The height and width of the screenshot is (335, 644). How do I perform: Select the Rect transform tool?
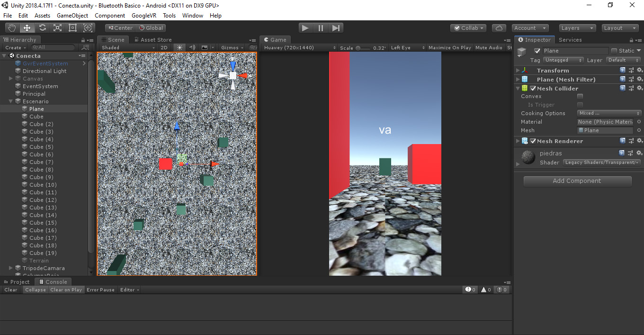(x=72, y=28)
